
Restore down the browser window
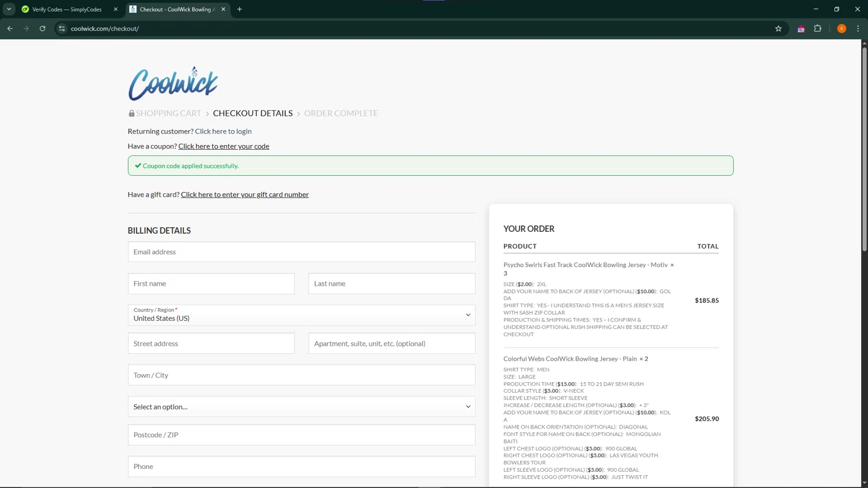pos(837,9)
